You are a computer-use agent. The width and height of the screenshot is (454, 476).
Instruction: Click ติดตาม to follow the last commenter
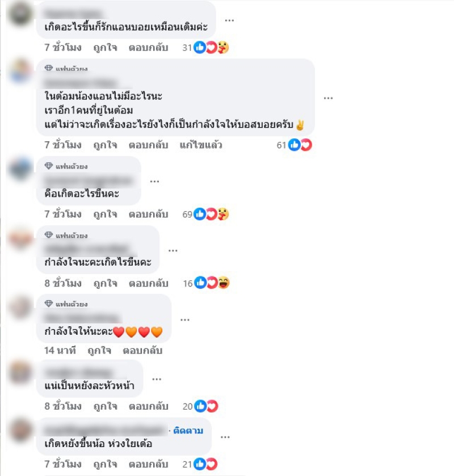[x=188, y=431]
